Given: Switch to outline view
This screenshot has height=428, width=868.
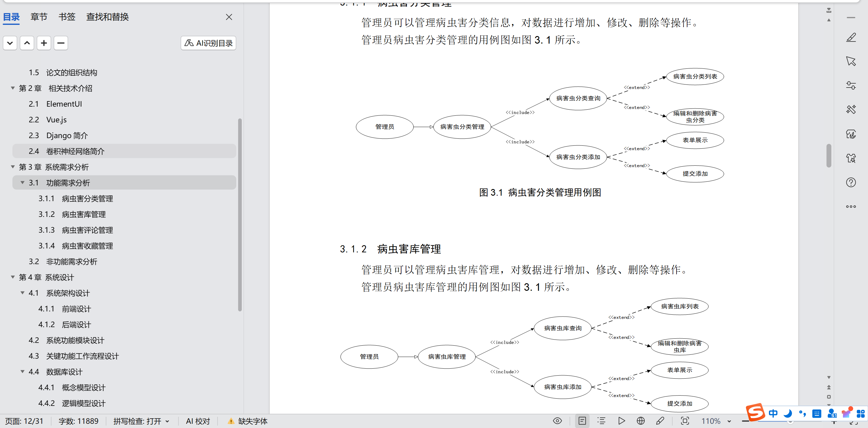Looking at the screenshot, I should (x=601, y=421).
